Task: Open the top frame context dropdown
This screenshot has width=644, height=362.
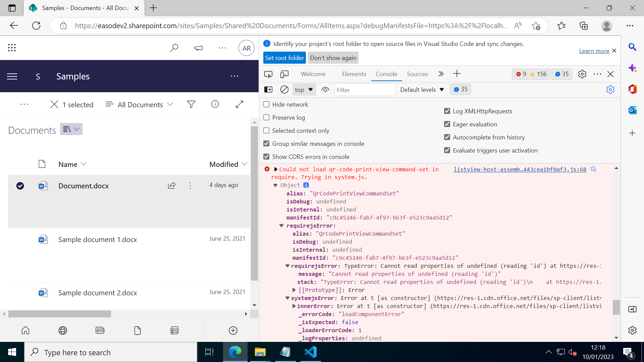Action: tap(304, 89)
